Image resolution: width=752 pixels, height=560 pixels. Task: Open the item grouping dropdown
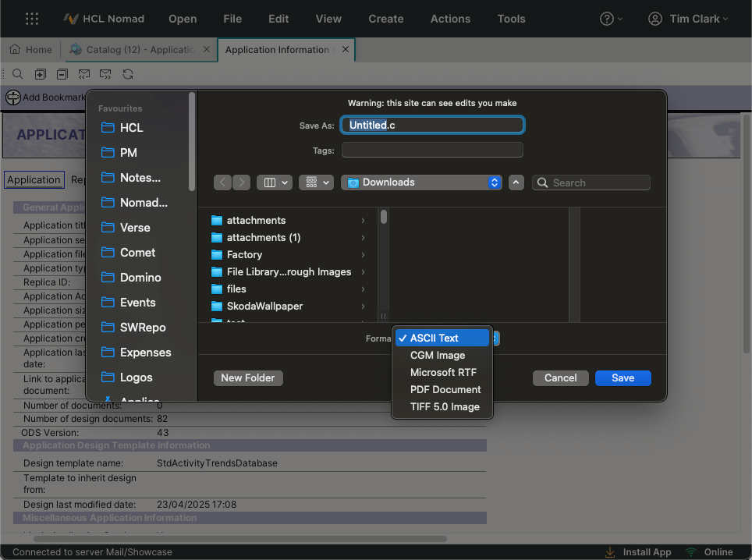[x=315, y=183]
